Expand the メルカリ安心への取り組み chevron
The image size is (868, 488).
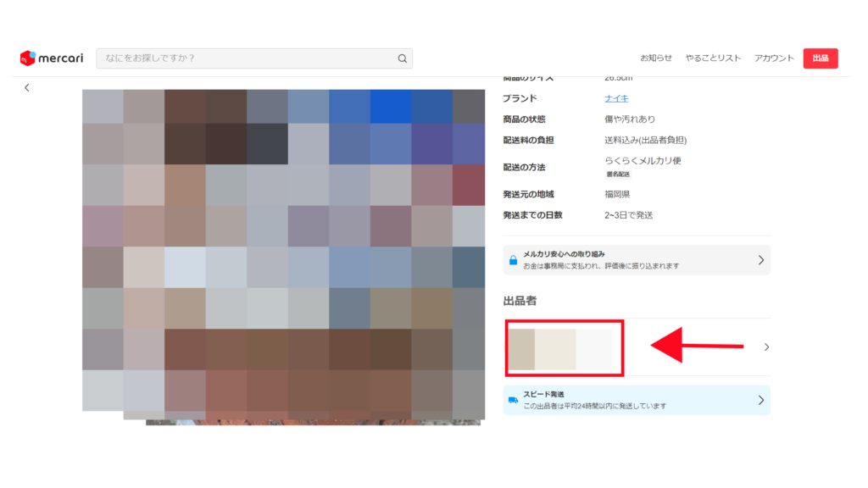(760, 260)
